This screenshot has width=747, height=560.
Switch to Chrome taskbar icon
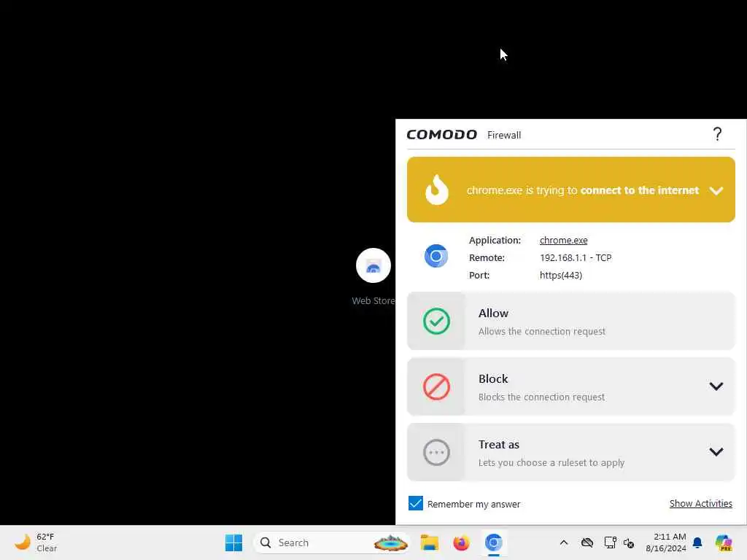click(x=494, y=542)
